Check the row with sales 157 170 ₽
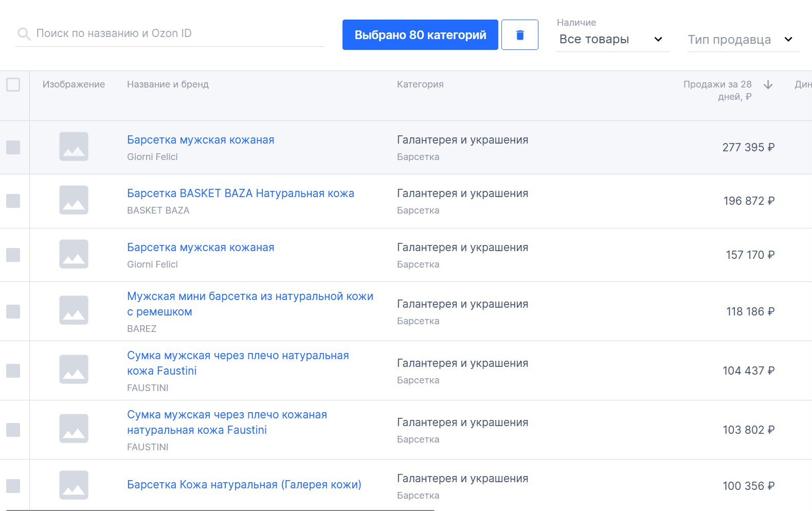This screenshot has width=812, height=511. pos(13,255)
